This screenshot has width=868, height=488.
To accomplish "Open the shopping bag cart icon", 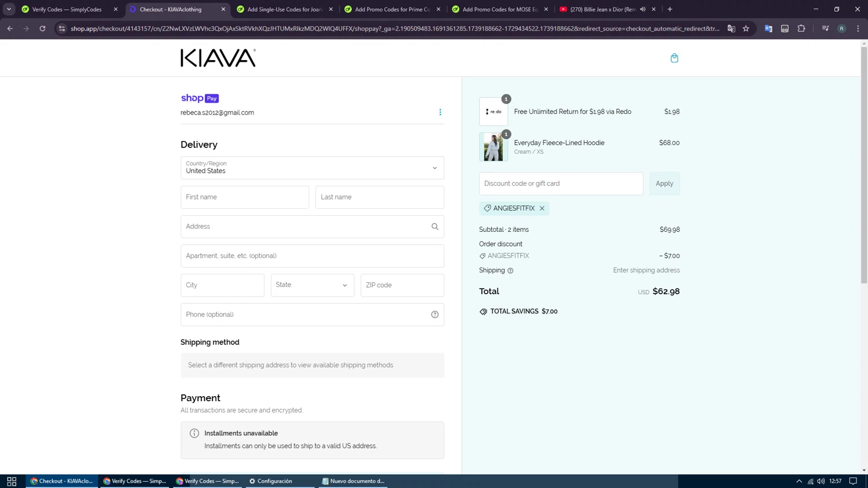I will pyautogui.click(x=674, y=58).
